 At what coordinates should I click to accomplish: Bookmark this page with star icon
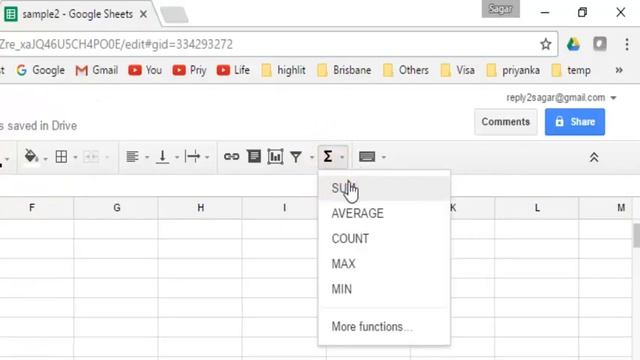[x=546, y=44]
